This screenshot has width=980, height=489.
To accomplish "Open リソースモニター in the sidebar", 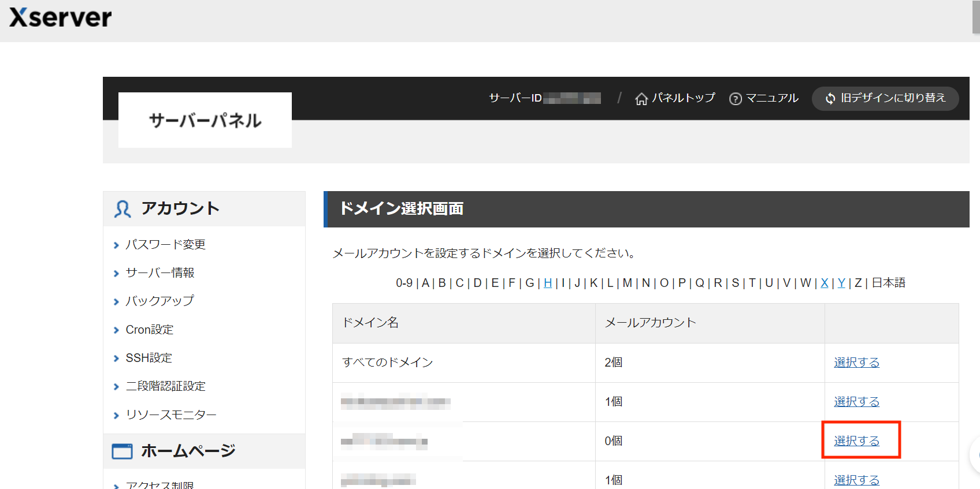I will pos(171,415).
